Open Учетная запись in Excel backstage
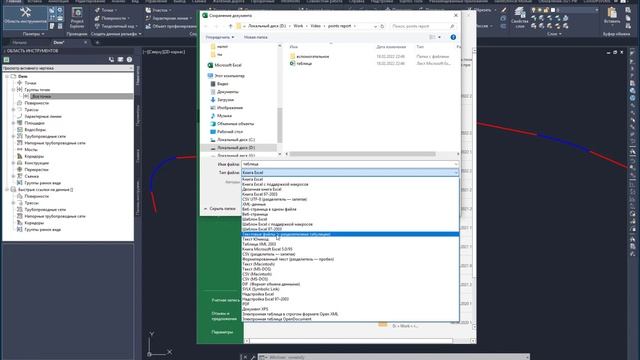Viewport: 640px width, 360px height. (x=226, y=300)
